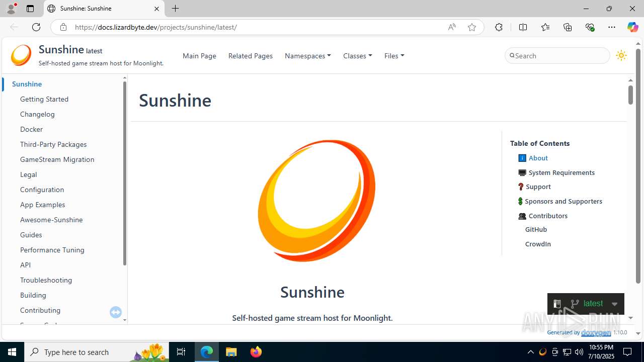Open Windows Start menu
644x362 pixels.
[12, 352]
